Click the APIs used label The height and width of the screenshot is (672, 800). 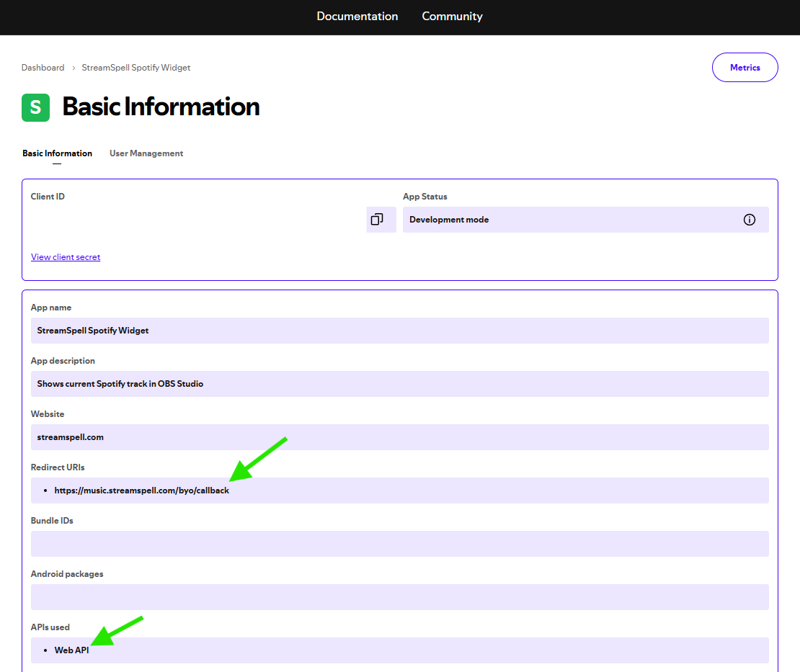50,627
